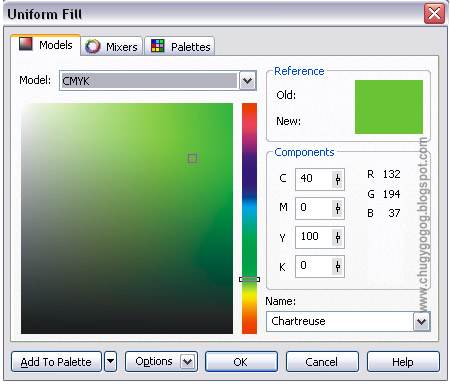Close the Uniform Fill dialog
The width and height of the screenshot is (450, 384).
tap(434, 14)
